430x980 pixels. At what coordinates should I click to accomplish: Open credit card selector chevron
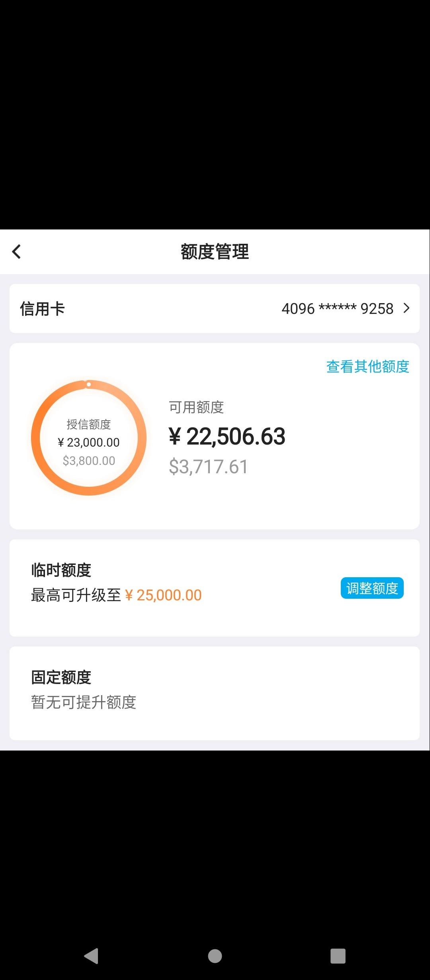(406, 308)
